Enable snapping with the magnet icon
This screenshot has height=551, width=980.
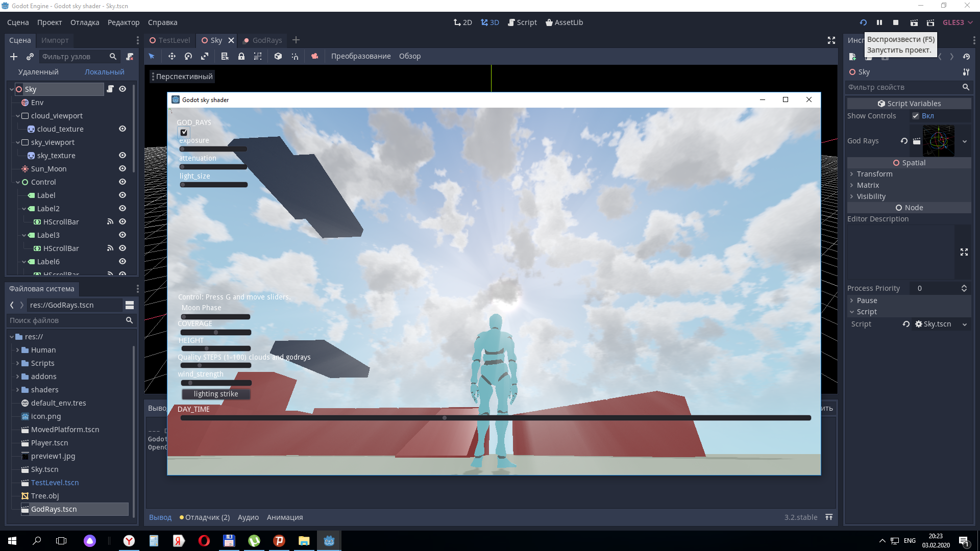click(295, 56)
